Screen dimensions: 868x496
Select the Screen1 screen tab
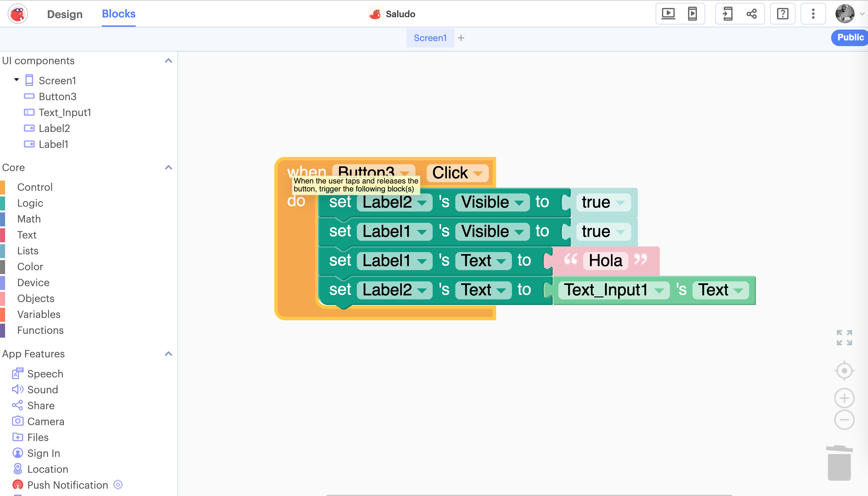(x=430, y=38)
